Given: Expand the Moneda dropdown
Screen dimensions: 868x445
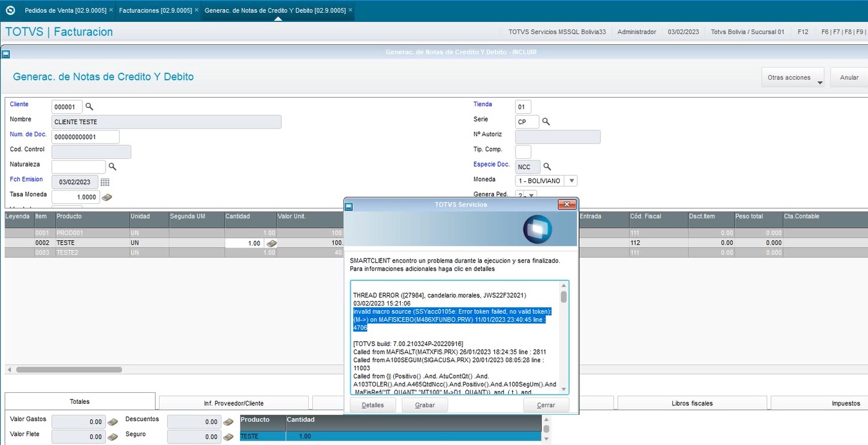Looking at the screenshot, I should (x=572, y=181).
